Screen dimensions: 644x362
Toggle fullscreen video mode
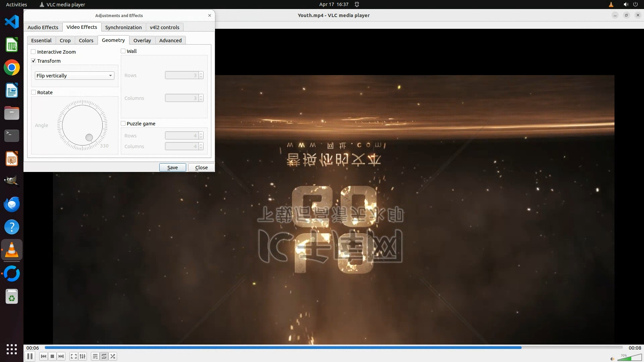[73, 356]
